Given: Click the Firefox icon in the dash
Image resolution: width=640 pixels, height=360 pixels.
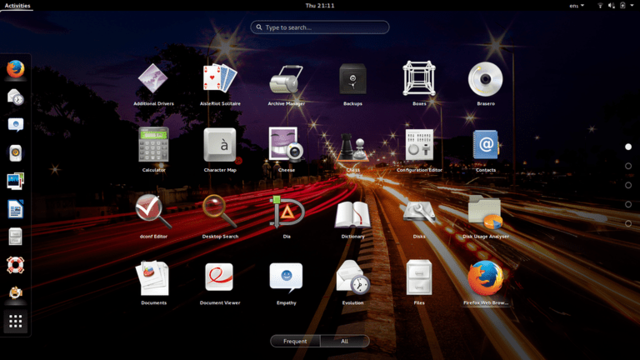Looking at the screenshot, I should pyautogui.click(x=16, y=69).
